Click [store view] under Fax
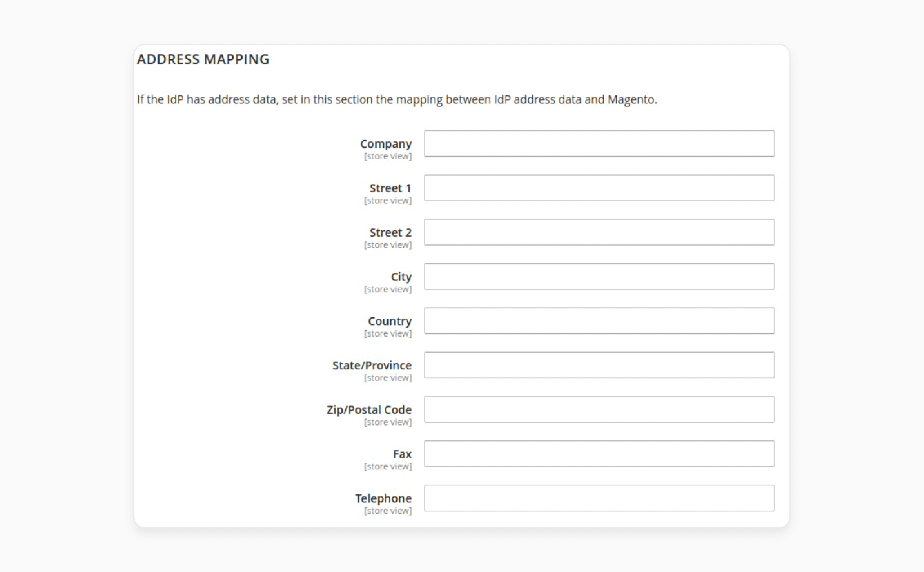 [387, 467]
